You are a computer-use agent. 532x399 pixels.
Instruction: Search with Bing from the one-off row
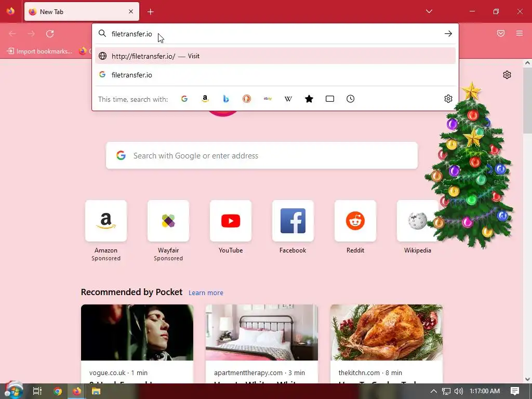226,99
